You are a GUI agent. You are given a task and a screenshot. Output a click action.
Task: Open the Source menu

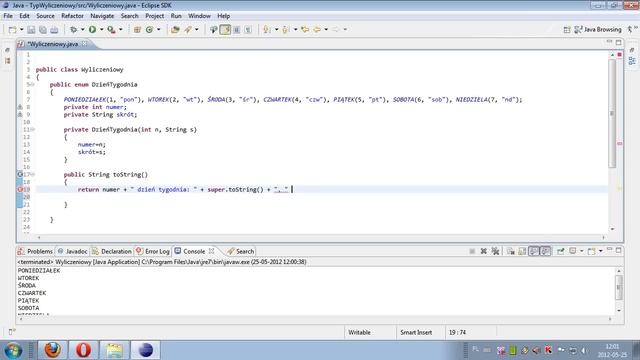click(45, 16)
